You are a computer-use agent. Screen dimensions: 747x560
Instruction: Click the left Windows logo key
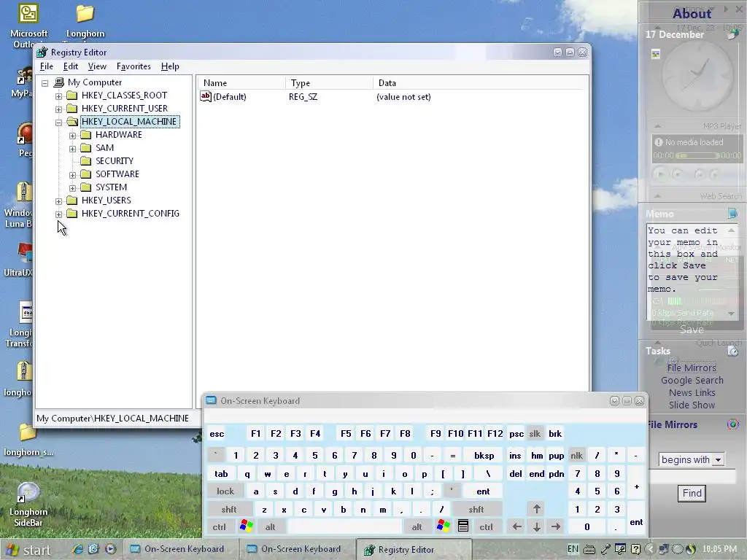pos(247,526)
